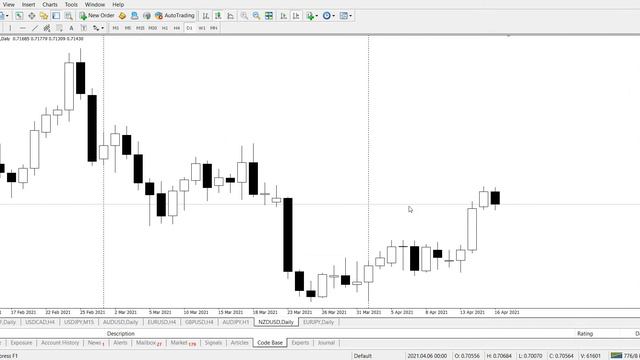Open the Periods clock icon
The image size is (640, 360).
click(x=327, y=16)
